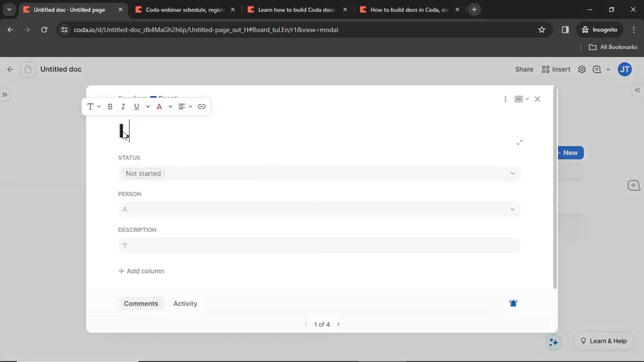Click the Bold formatting icon
This screenshot has height=362, width=644.
tap(110, 106)
